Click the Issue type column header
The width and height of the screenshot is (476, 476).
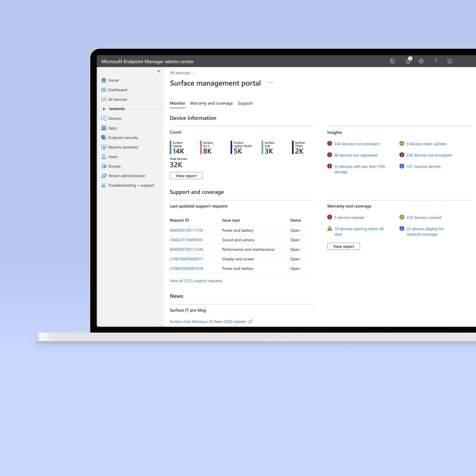click(231, 220)
